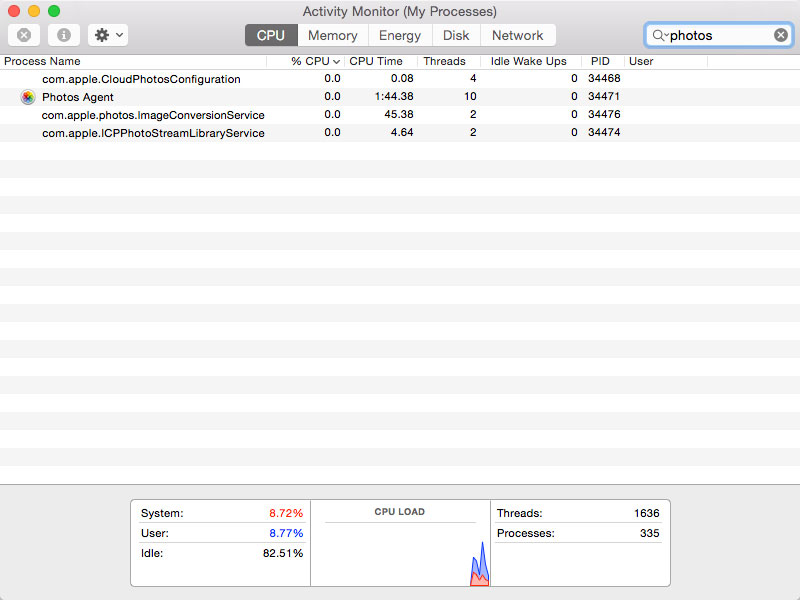Click the System 8.72% value
The width and height of the screenshot is (800, 600).
point(286,513)
